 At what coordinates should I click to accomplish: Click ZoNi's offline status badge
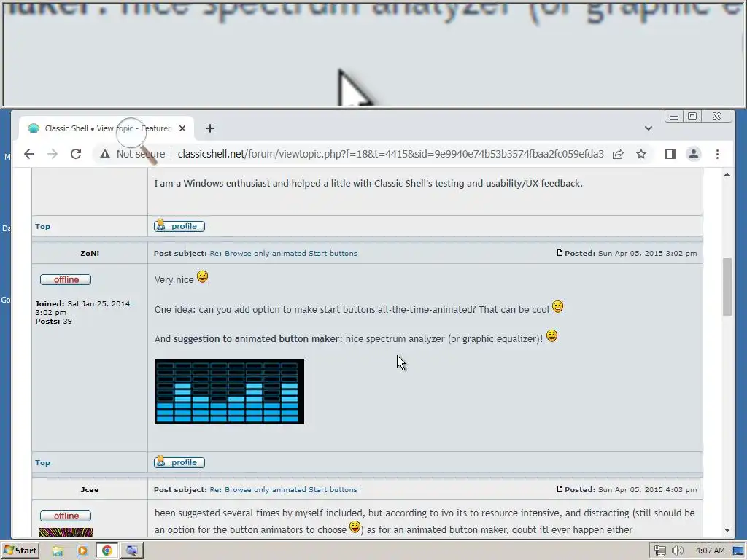click(66, 279)
